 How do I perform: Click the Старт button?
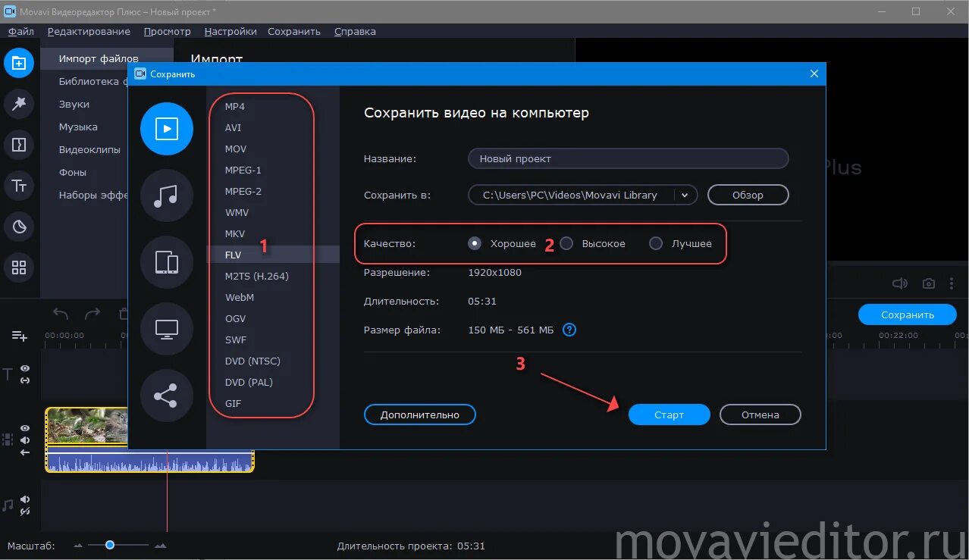click(x=669, y=415)
